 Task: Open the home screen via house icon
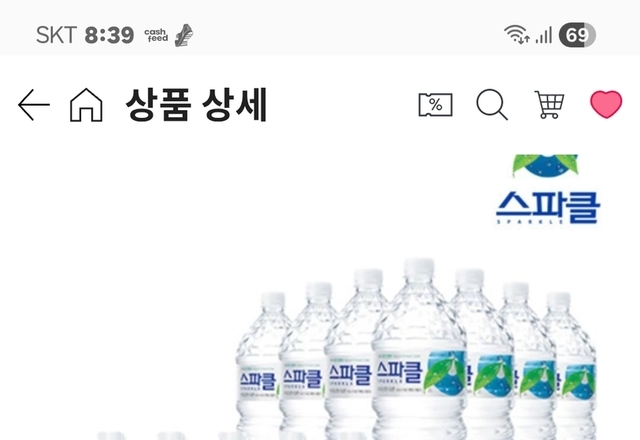tap(86, 105)
